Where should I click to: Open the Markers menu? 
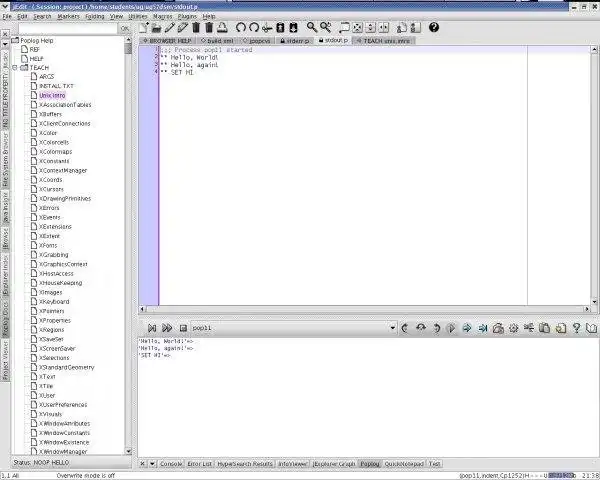(68, 16)
